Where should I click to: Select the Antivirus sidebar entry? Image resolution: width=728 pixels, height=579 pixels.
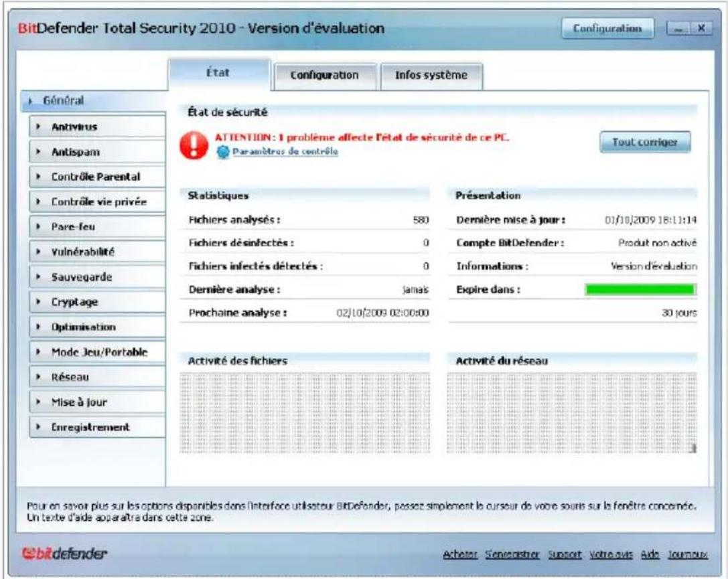97,127
